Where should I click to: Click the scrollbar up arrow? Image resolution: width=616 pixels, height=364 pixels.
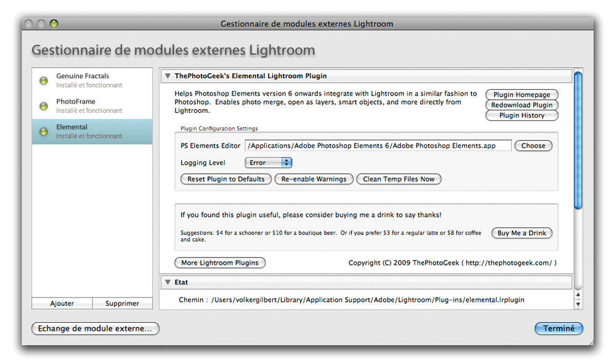578,294
